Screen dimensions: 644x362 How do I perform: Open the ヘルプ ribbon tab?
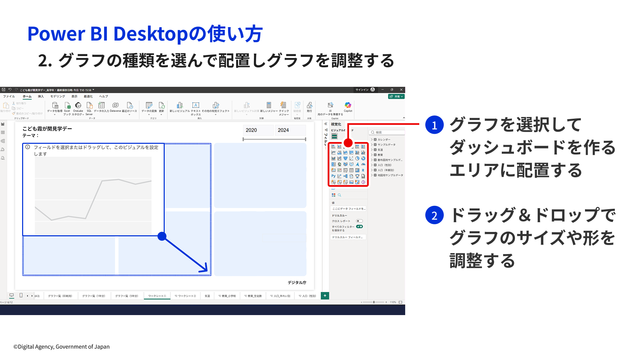click(x=104, y=97)
